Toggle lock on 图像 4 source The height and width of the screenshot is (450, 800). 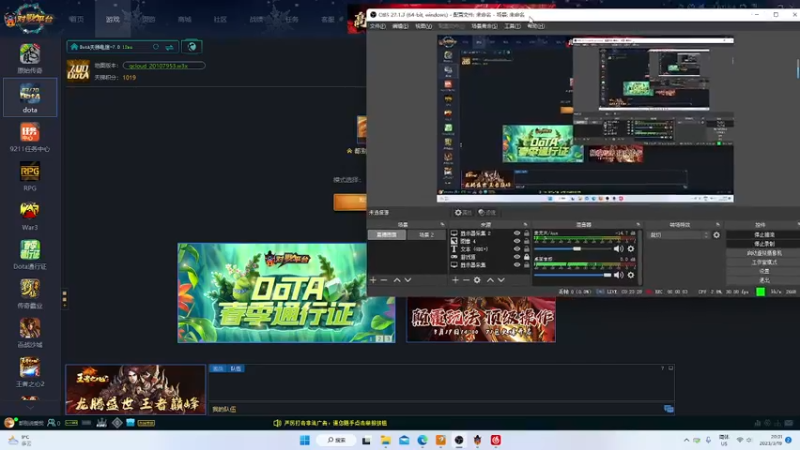click(x=527, y=241)
